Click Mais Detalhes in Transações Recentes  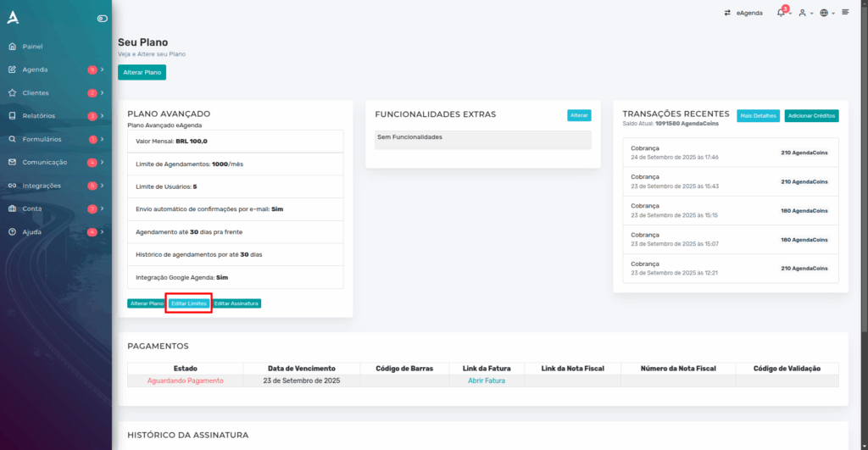(x=758, y=115)
